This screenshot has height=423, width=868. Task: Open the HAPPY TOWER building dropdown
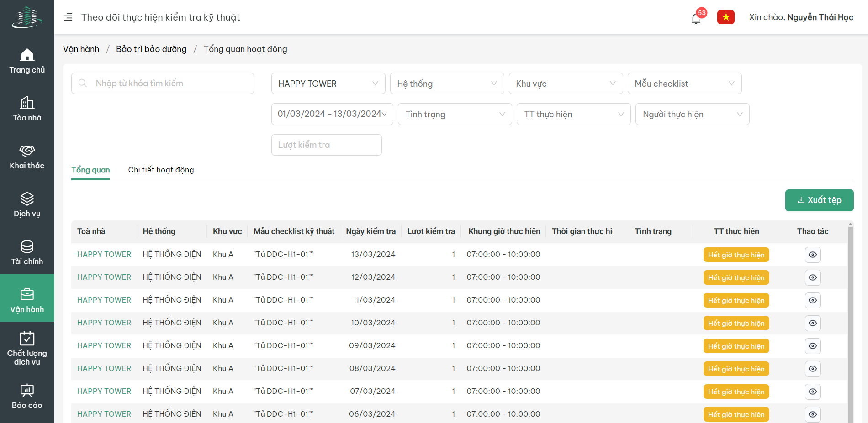[x=328, y=84]
